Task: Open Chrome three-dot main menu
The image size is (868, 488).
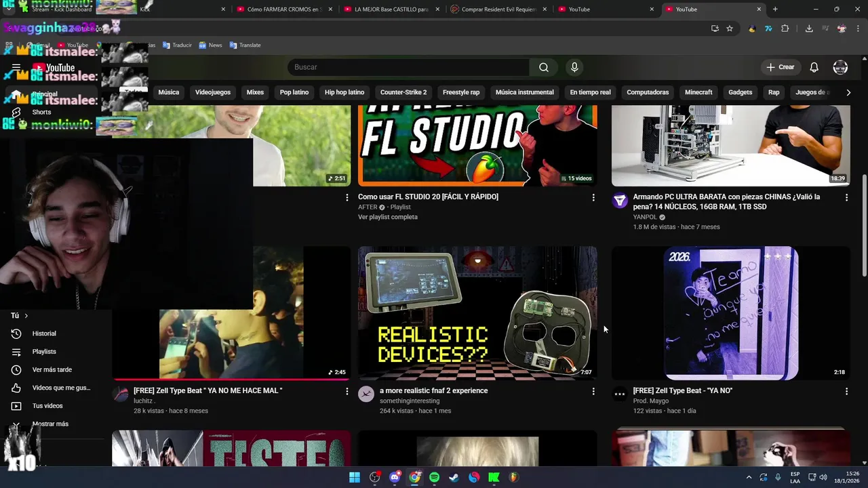Action: 859,28
